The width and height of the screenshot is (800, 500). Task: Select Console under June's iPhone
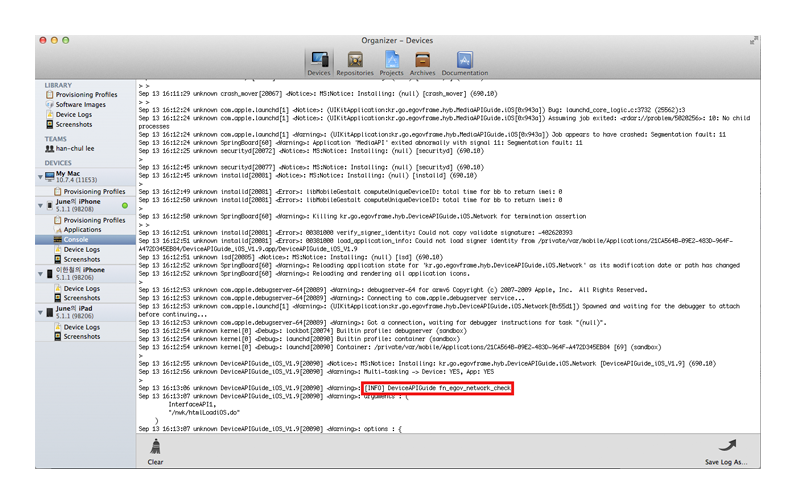(77, 240)
